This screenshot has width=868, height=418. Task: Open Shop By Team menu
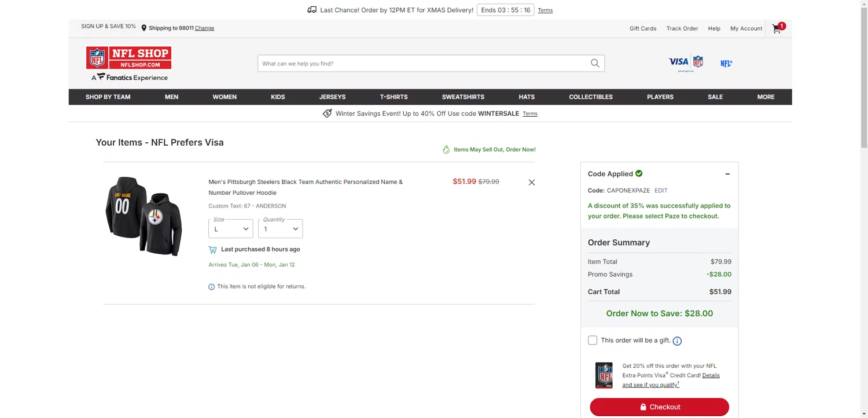(x=108, y=97)
